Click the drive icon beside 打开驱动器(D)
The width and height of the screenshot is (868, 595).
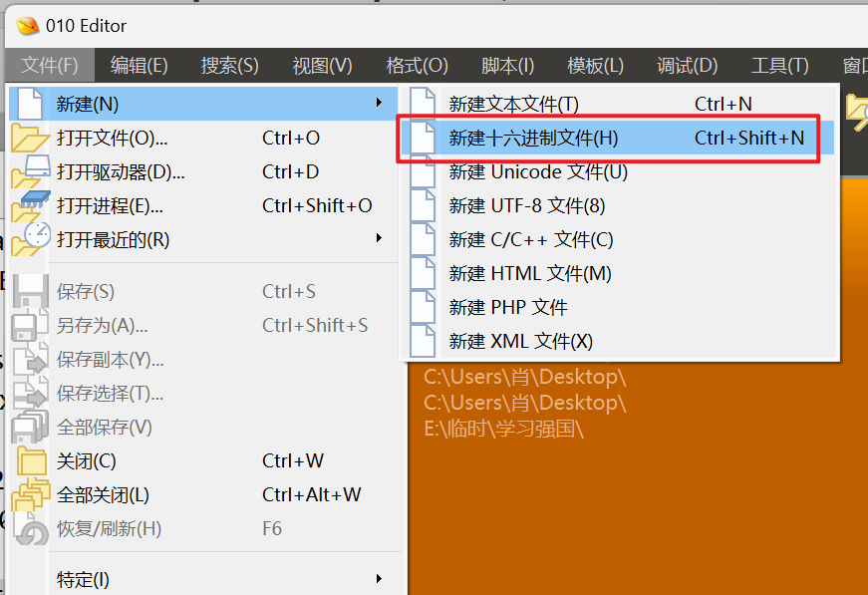point(31,171)
